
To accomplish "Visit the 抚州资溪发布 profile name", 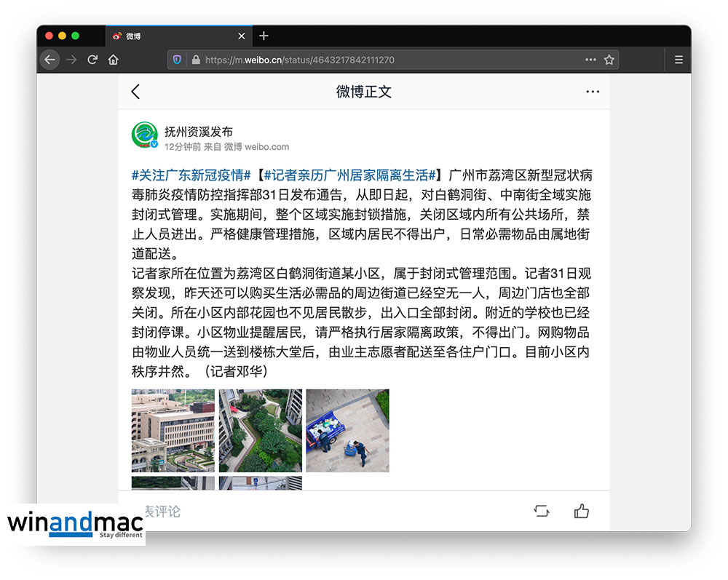I will tap(199, 132).
